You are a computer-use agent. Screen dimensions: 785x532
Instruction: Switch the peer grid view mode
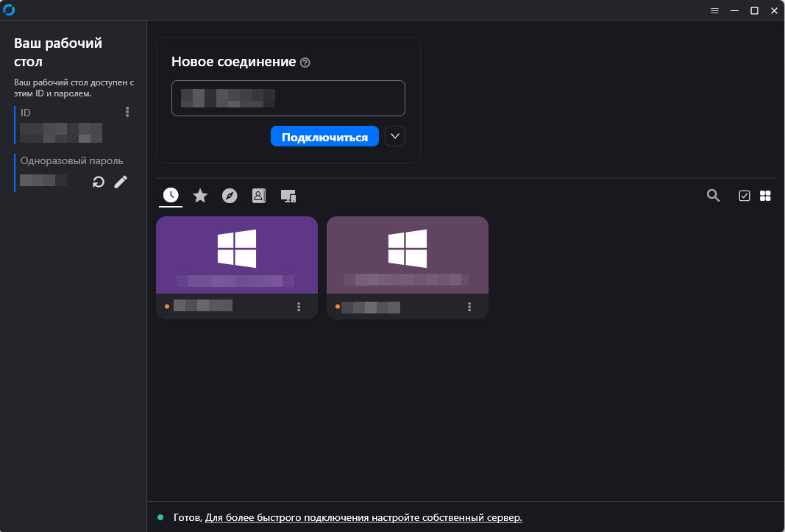tap(765, 196)
